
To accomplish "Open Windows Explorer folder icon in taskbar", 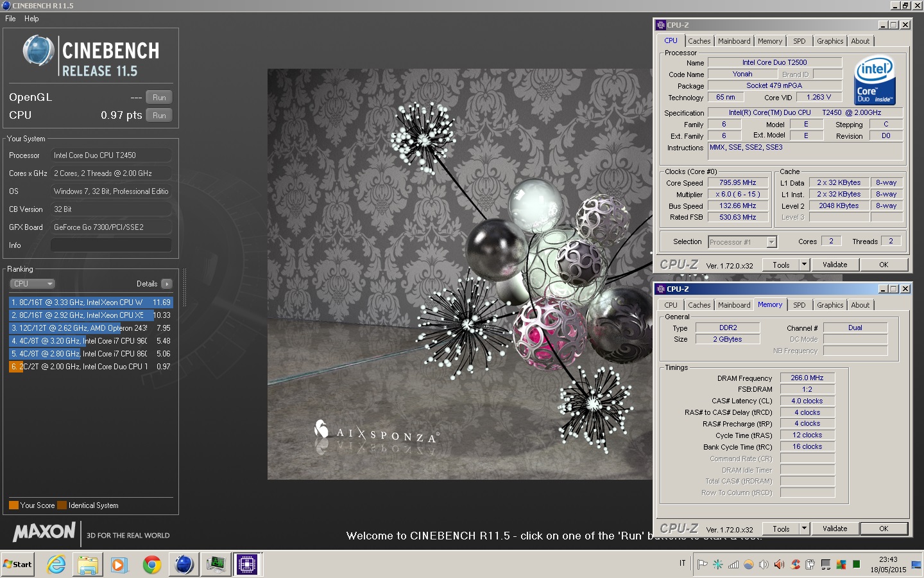I will click(88, 565).
